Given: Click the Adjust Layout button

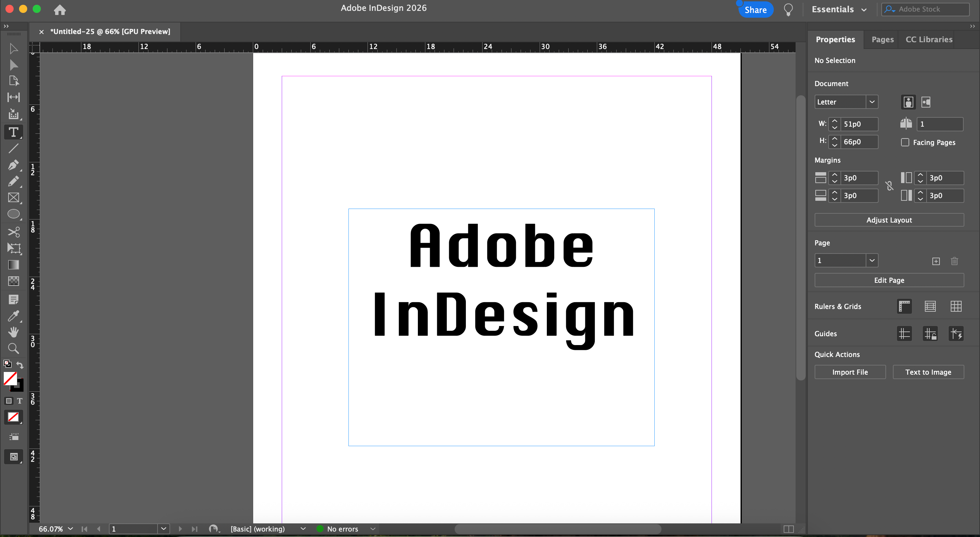Looking at the screenshot, I should pyautogui.click(x=889, y=220).
